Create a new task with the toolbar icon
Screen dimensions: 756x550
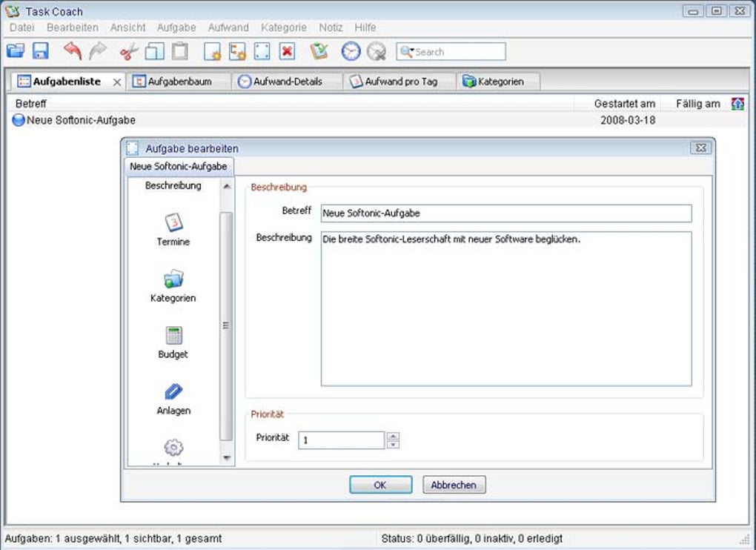click(212, 50)
